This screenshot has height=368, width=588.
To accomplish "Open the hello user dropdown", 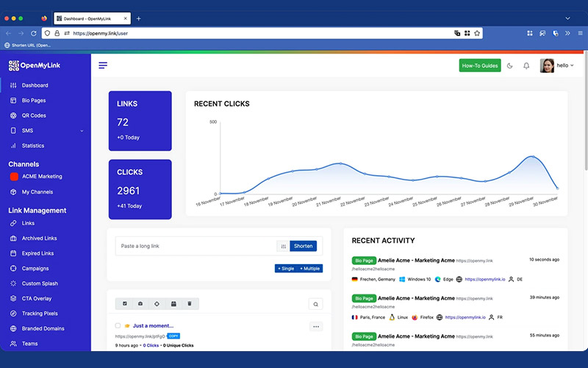I will [x=564, y=66].
